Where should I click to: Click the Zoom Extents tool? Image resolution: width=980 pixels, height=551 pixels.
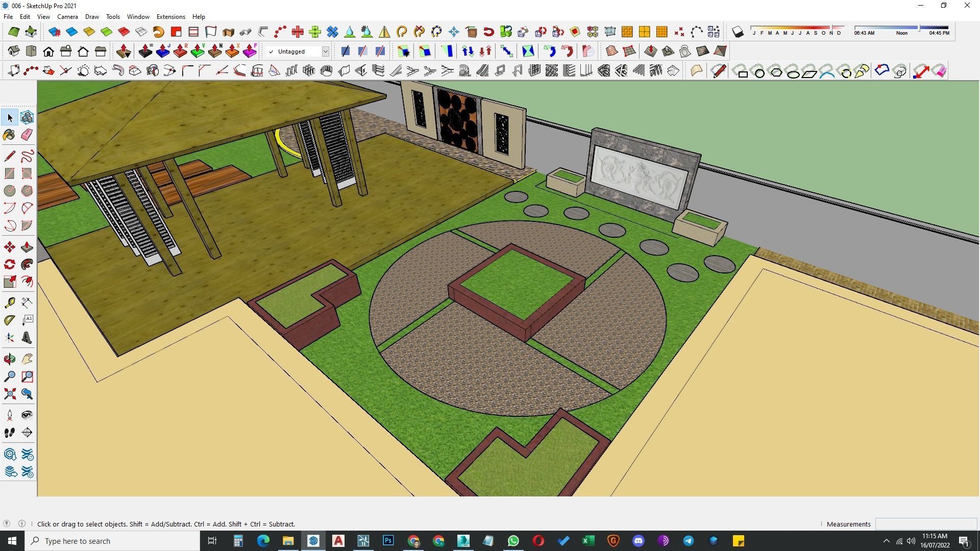click(9, 394)
